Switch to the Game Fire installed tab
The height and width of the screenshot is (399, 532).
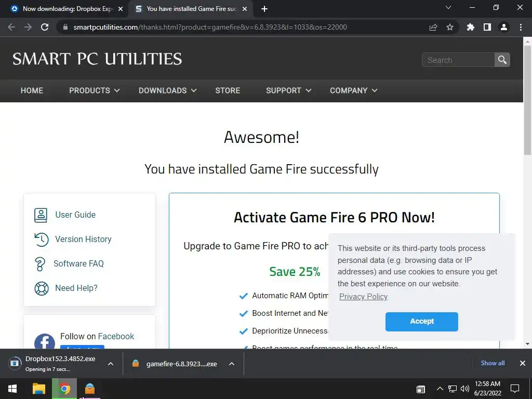point(190,9)
